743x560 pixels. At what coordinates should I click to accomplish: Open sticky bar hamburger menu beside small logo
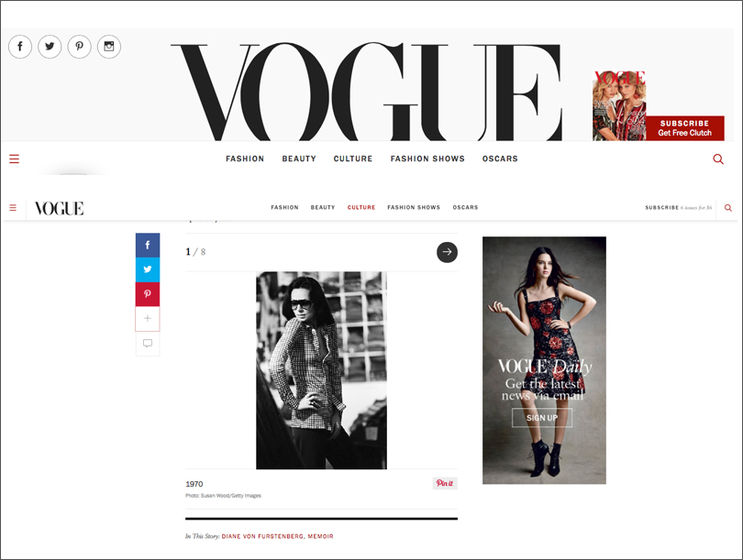click(x=13, y=208)
